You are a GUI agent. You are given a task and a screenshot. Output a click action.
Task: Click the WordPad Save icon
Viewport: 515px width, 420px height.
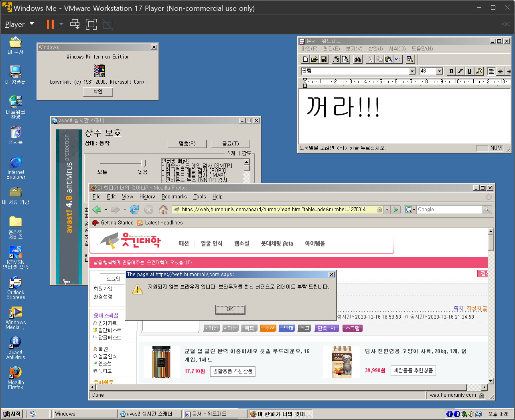coord(324,59)
